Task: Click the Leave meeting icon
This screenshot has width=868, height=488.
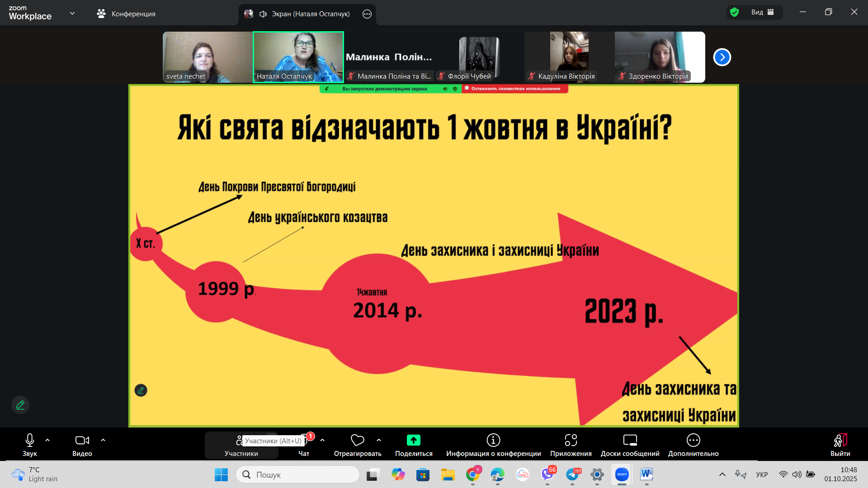Action: 840,440
